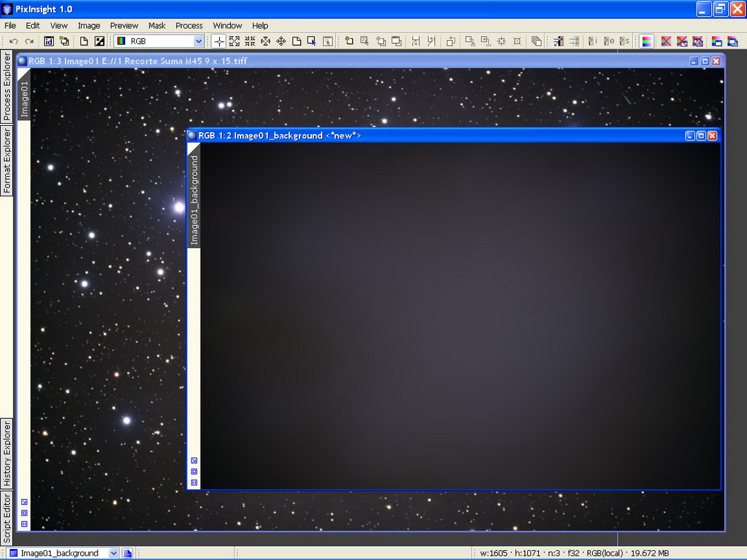Open the image identifier 'id' tool
This screenshot has height=560, width=747.
tap(48, 41)
